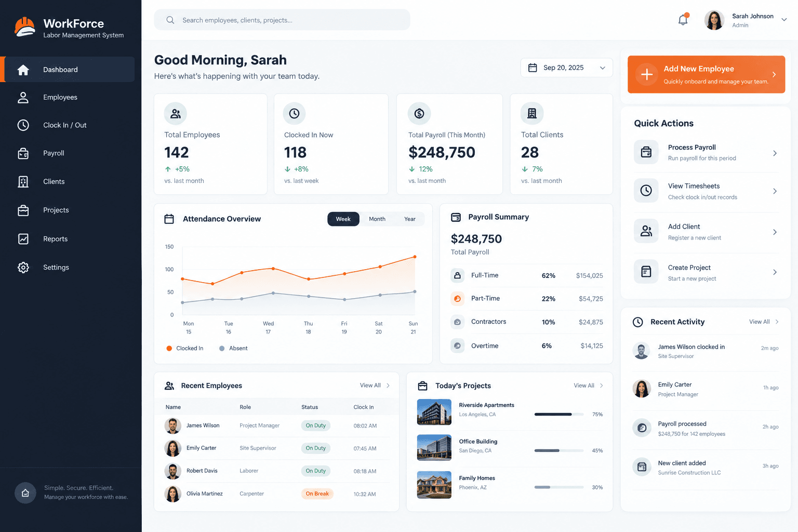Open the Clients building icon in sidebar
Image resolution: width=798 pixels, height=532 pixels.
tap(23, 181)
